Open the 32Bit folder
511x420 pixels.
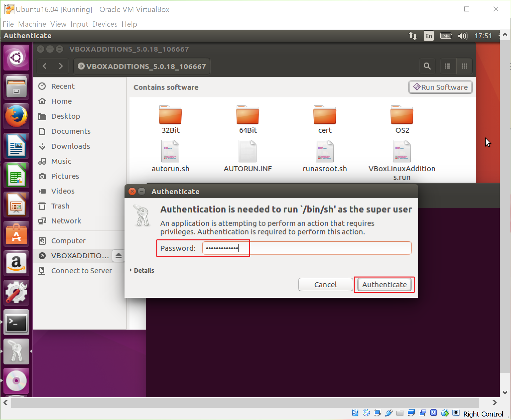click(x=171, y=120)
